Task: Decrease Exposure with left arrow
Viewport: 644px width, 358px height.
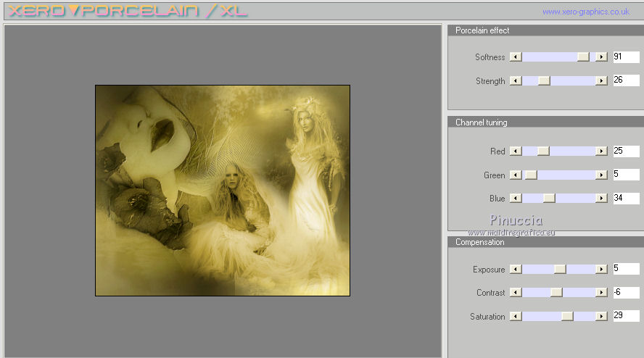Action: pos(516,269)
